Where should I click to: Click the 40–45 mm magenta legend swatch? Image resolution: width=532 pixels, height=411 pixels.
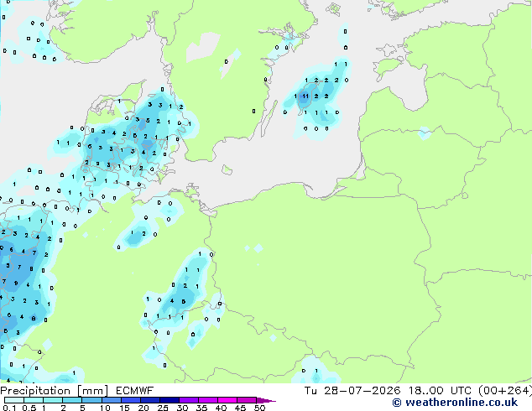pos(227,400)
